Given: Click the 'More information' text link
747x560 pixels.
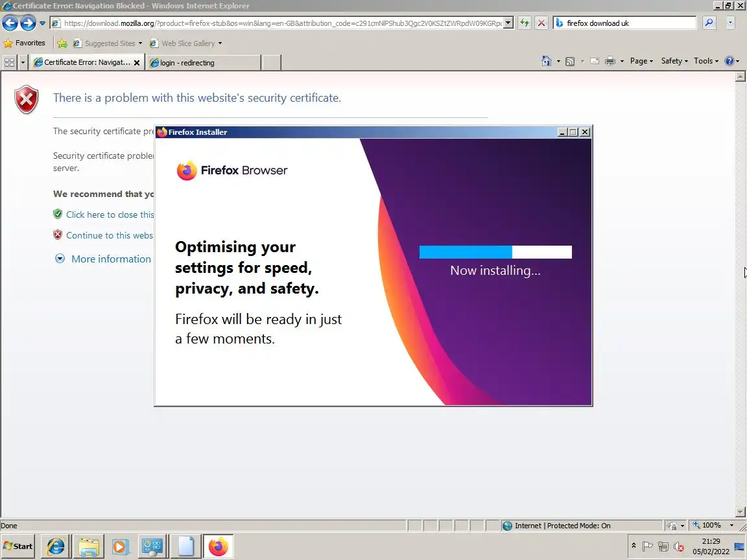Looking at the screenshot, I should click(x=111, y=259).
